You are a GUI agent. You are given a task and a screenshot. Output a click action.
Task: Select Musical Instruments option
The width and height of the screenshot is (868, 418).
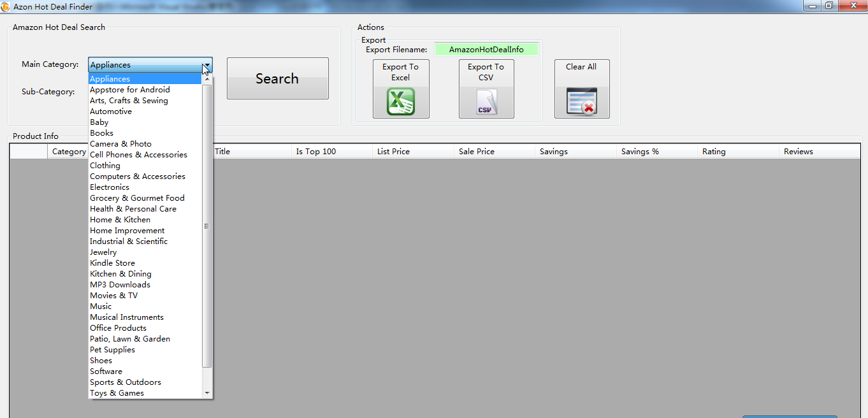click(145, 317)
